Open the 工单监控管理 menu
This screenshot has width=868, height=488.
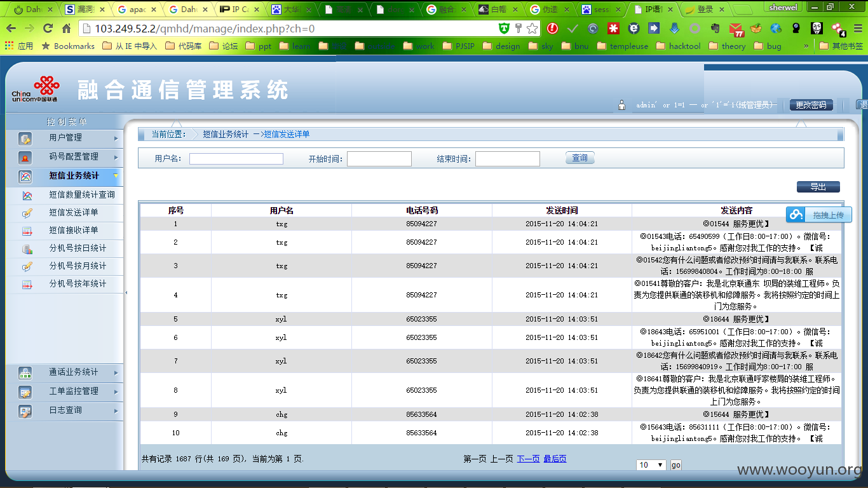(74, 391)
